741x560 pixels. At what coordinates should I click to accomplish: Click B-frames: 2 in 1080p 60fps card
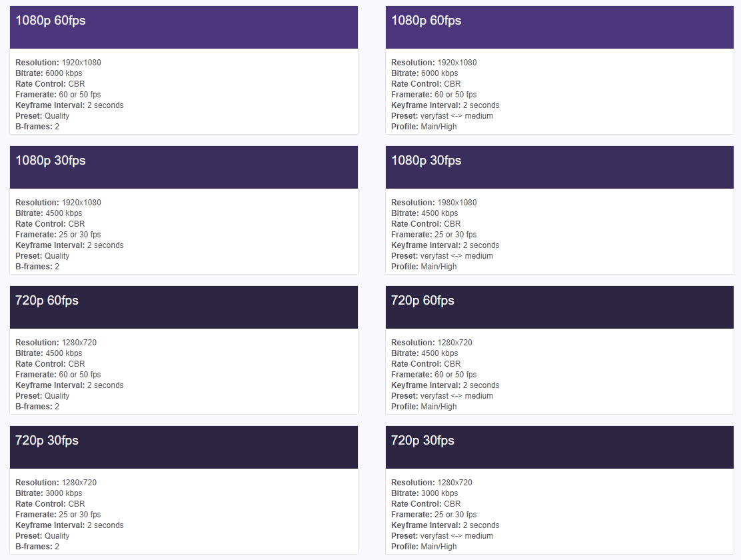click(37, 127)
